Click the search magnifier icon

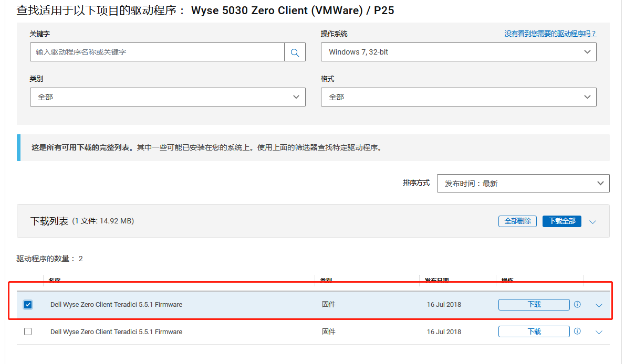295,51
